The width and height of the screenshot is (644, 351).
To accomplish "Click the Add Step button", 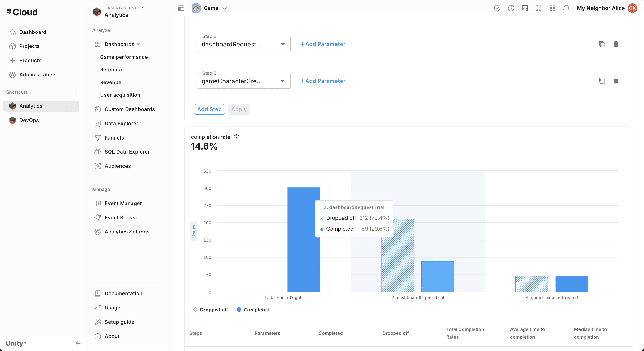I will [209, 109].
